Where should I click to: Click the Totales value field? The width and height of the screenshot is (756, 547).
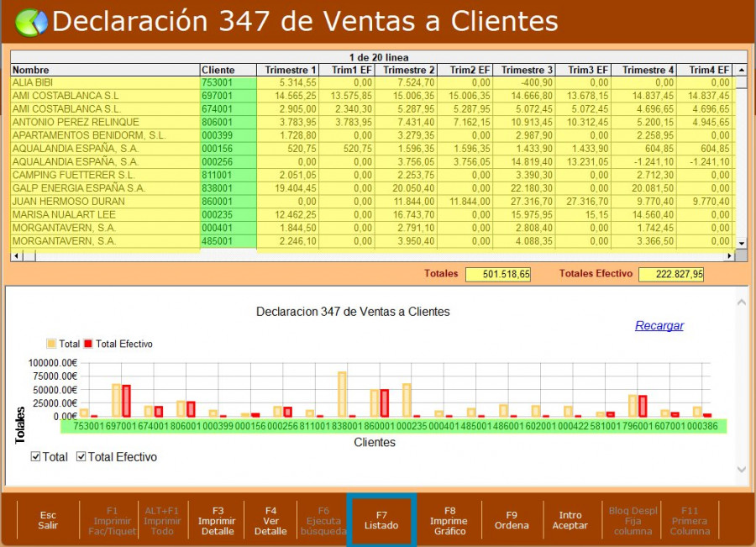pos(498,274)
